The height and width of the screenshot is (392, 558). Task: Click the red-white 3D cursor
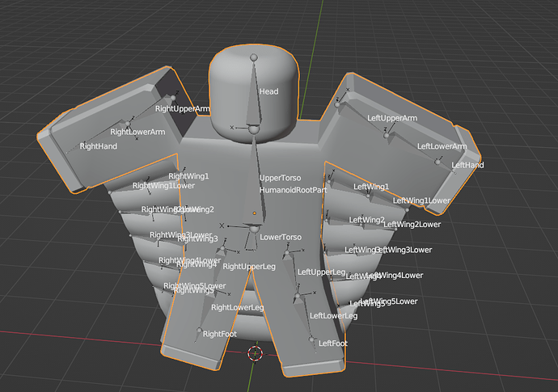tap(255, 353)
